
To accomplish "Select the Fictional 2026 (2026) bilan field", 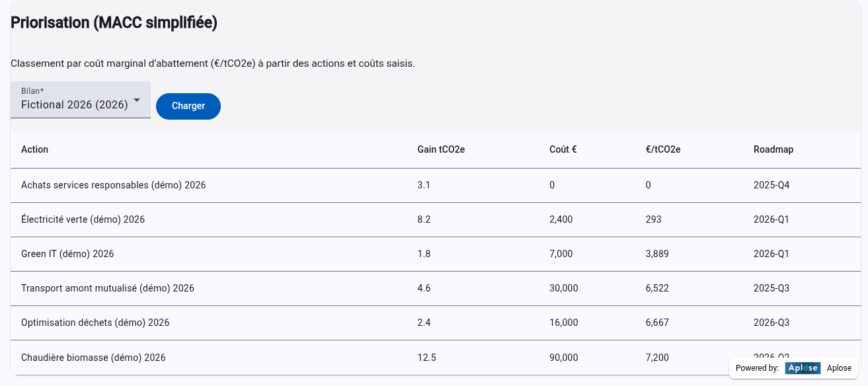I will pos(74,104).
